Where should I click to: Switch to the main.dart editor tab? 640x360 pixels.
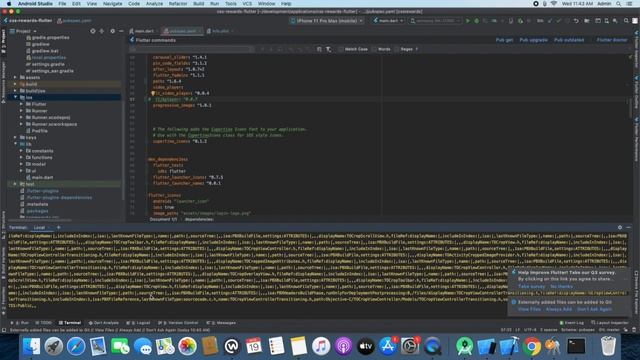point(142,31)
